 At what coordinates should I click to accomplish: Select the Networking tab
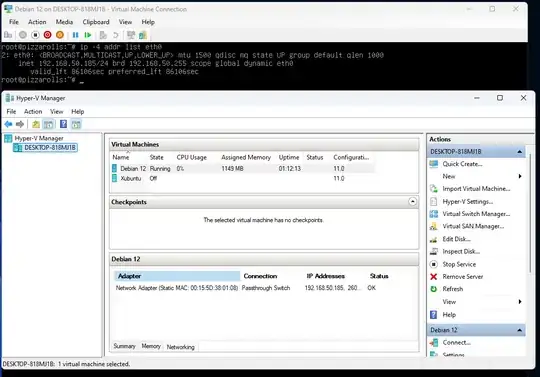pyautogui.click(x=180, y=347)
